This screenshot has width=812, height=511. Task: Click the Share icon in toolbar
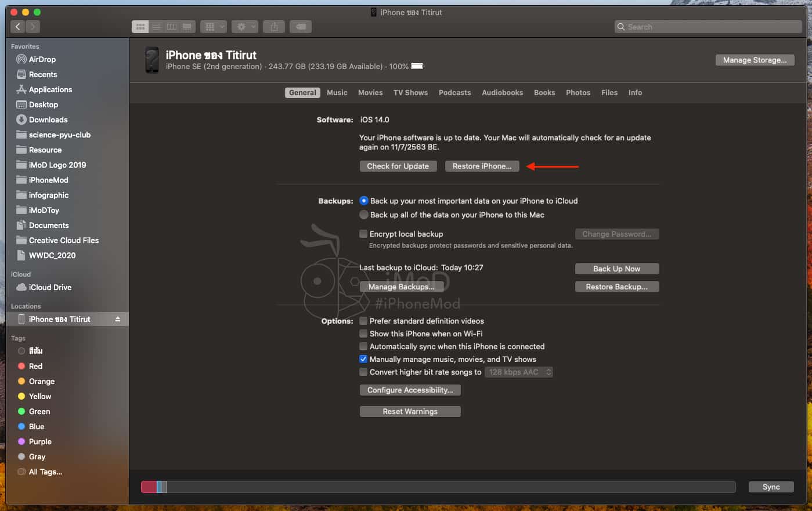click(x=274, y=27)
